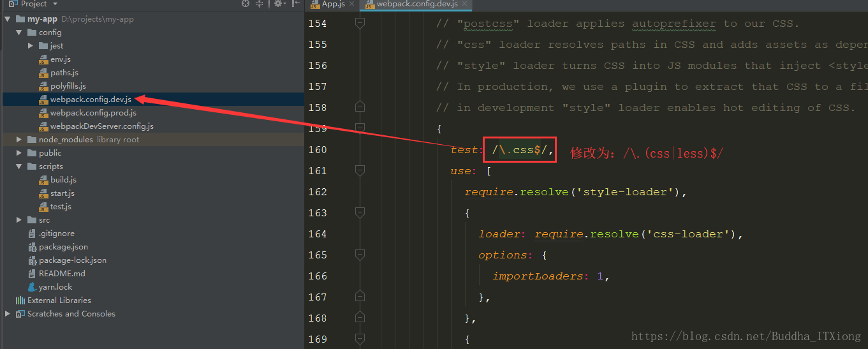Click the test key on line 160
Image resolution: width=868 pixels, height=349 pixels.
click(x=464, y=150)
